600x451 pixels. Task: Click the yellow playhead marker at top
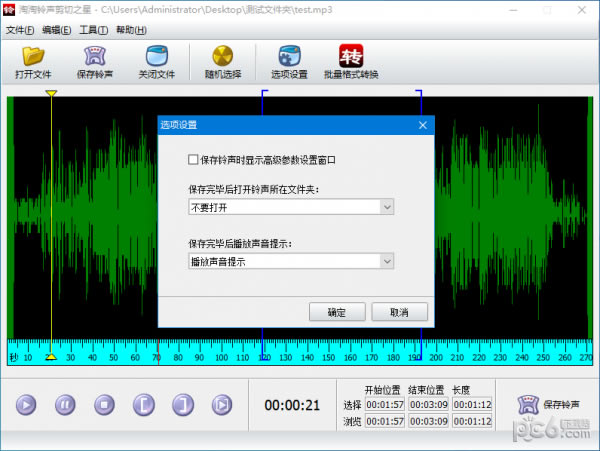pos(51,93)
